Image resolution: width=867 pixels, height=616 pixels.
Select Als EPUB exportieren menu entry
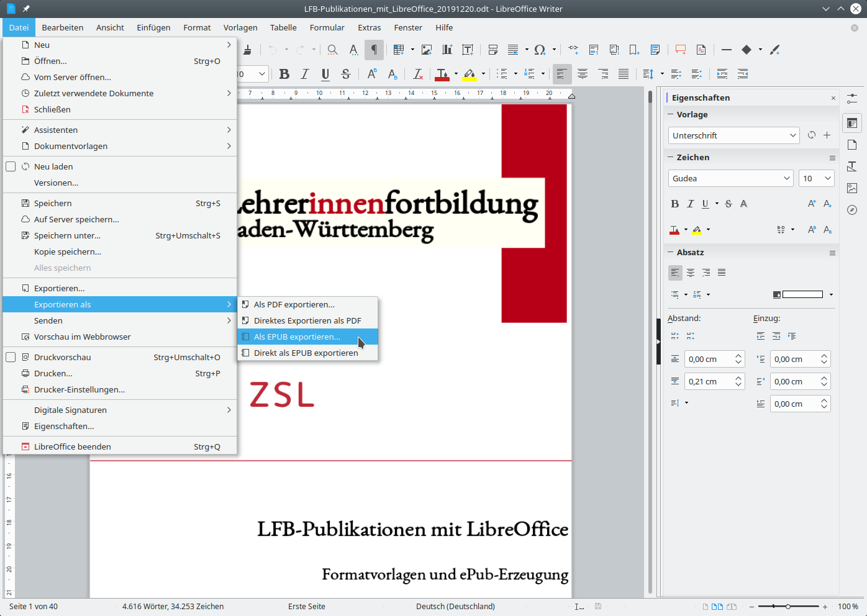coord(297,337)
